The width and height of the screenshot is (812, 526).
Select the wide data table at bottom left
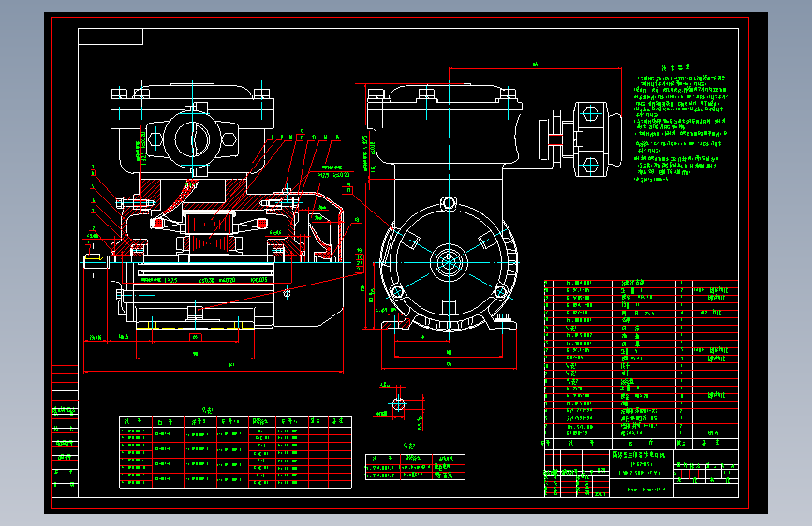[x=236, y=452]
